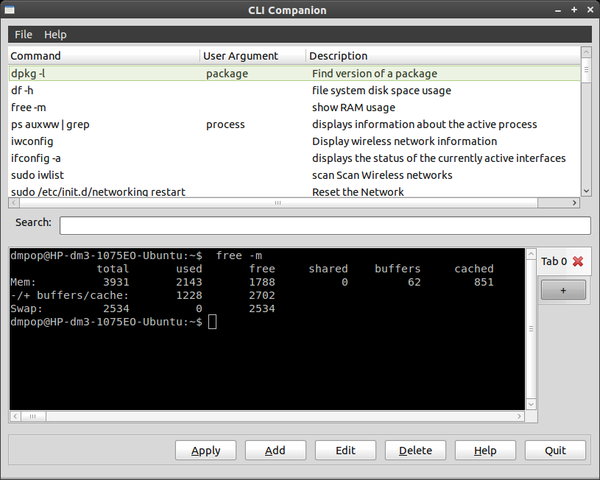This screenshot has height=480, width=600.
Task: Click 'file system disk space usage' description
Action: click(x=382, y=90)
